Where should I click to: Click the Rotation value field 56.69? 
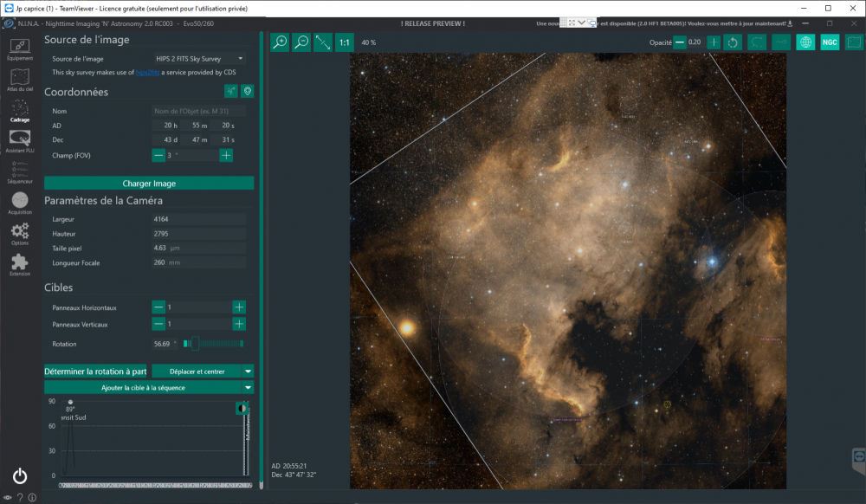(x=165, y=344)
